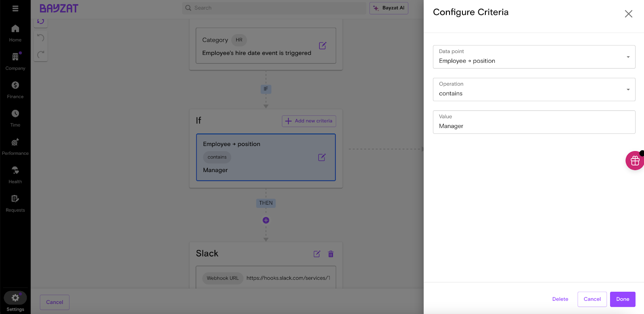Click Add new criteria button

309,121
